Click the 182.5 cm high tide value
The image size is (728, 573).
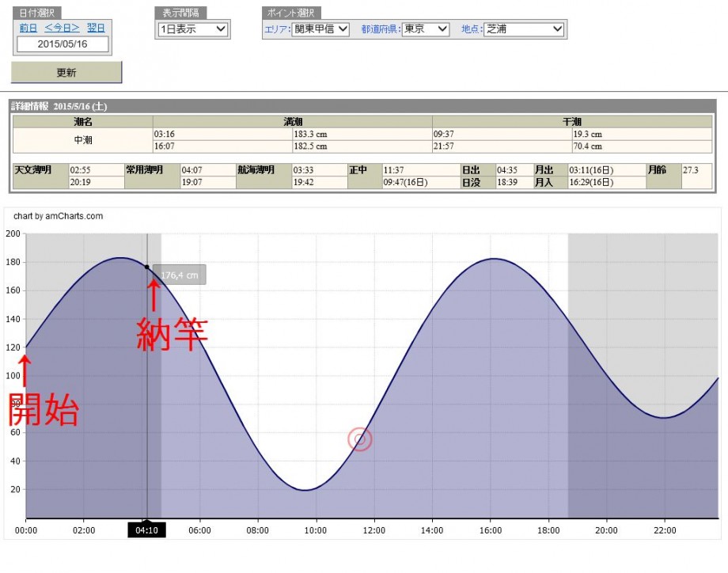[310, 146]
